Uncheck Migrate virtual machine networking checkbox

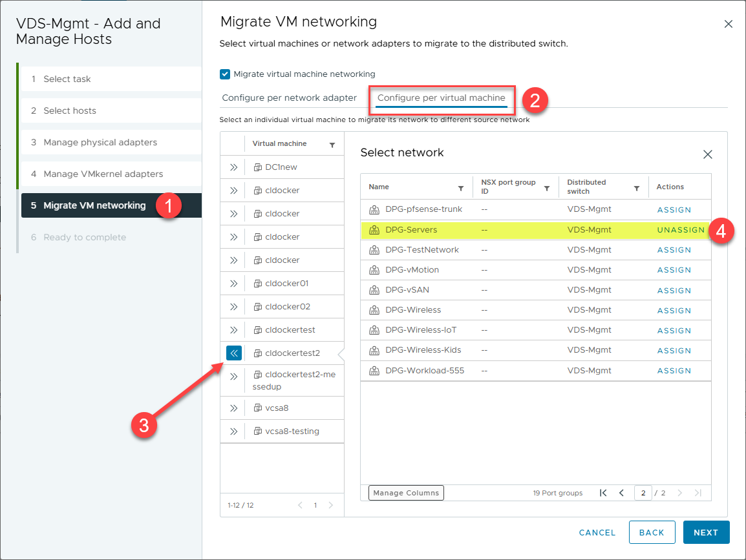(x=225, y=74)
